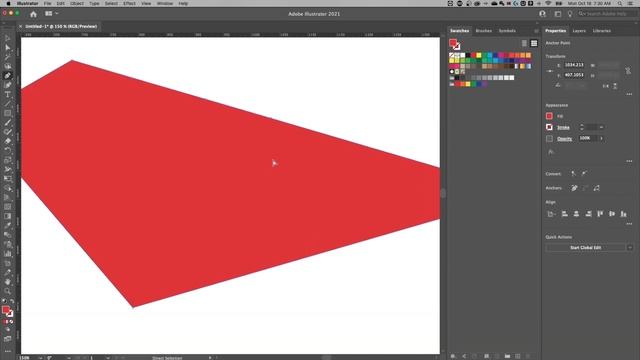Select the Type tool
This screenshot has width=640, height=360.
[x=7, y=94]
